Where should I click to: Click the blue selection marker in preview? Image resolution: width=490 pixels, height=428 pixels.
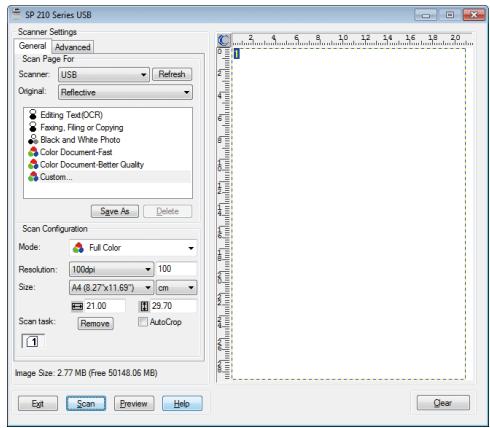point(236,54)
